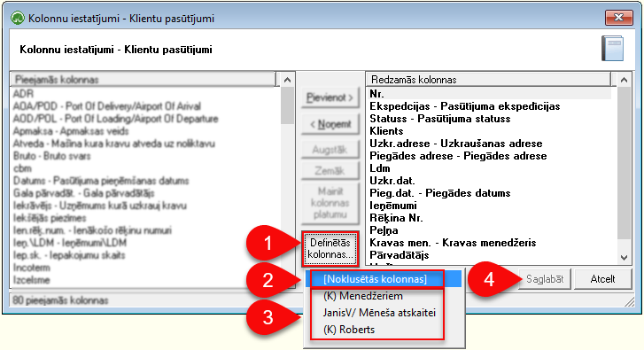Screen dimensions: 644x350
Task: Select Uzkr.adrese - Uzkraušanas adrese row
Action: coord(490,144)
